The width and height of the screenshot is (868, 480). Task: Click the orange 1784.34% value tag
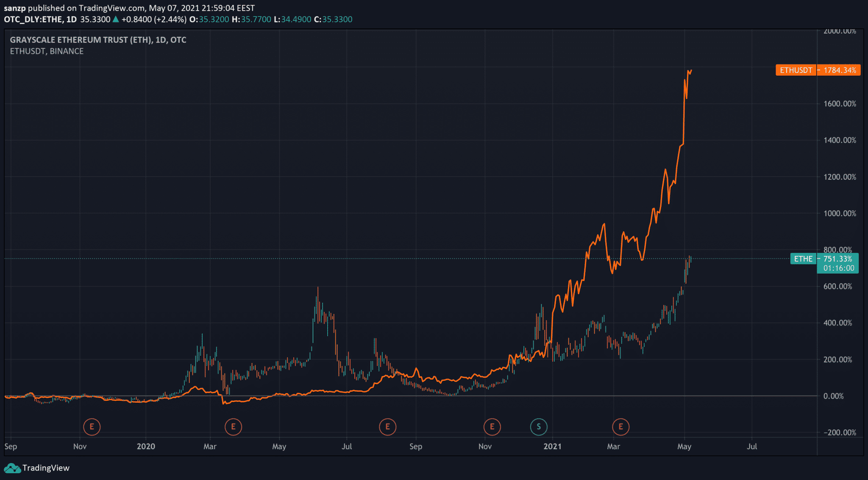coord(839,70)
